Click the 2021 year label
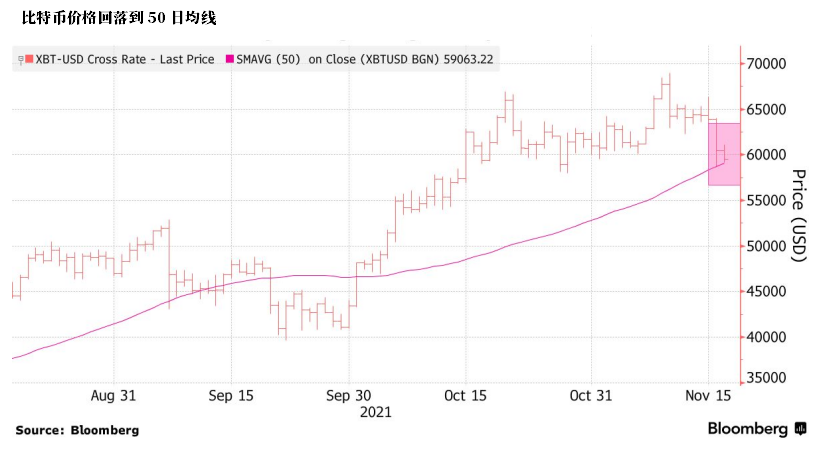826x455 pixels. [x=375, y=411]
